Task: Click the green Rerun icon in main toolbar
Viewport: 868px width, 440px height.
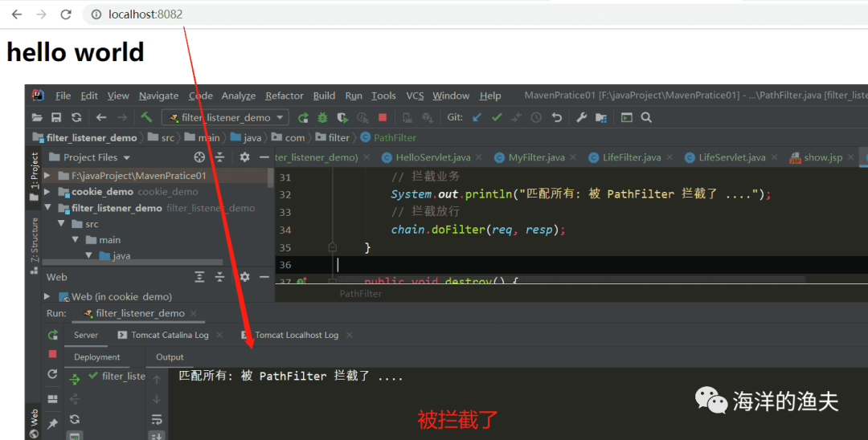Action: coord(303,117)
